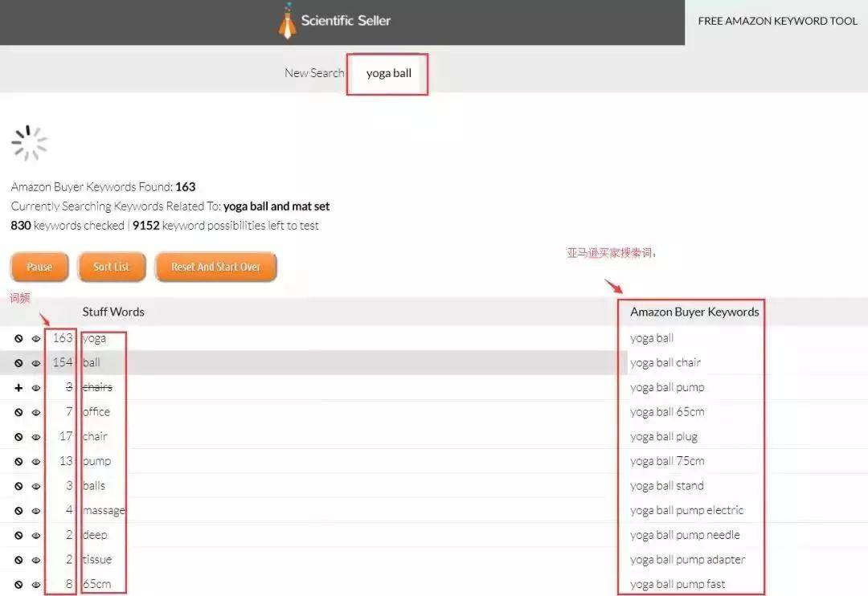Viewport: 868px width, 596px height.
Task: Select keyword 'yoga ball 75cm'
Action: click(667, 461)
